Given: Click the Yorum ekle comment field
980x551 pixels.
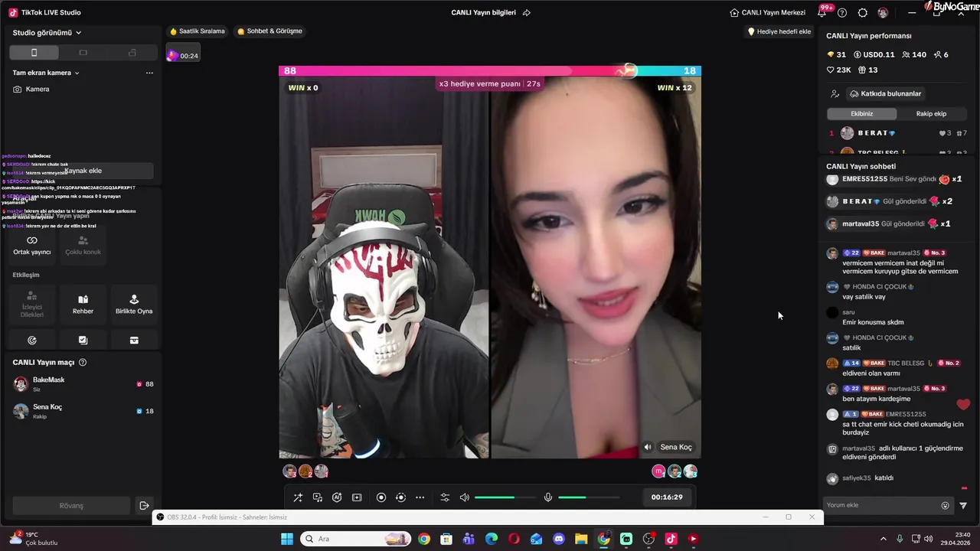Looking at the screenshot, I should tap(880, 505).
